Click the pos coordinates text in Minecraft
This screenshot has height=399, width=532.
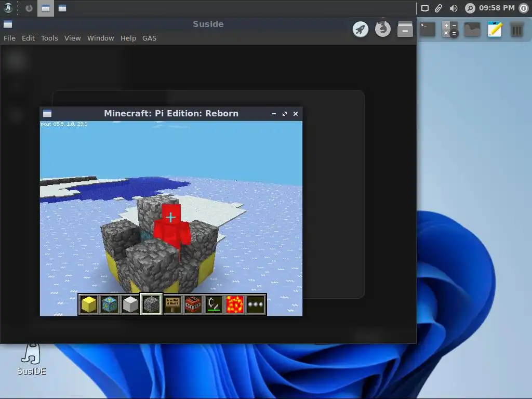click(x=64, y=124)
